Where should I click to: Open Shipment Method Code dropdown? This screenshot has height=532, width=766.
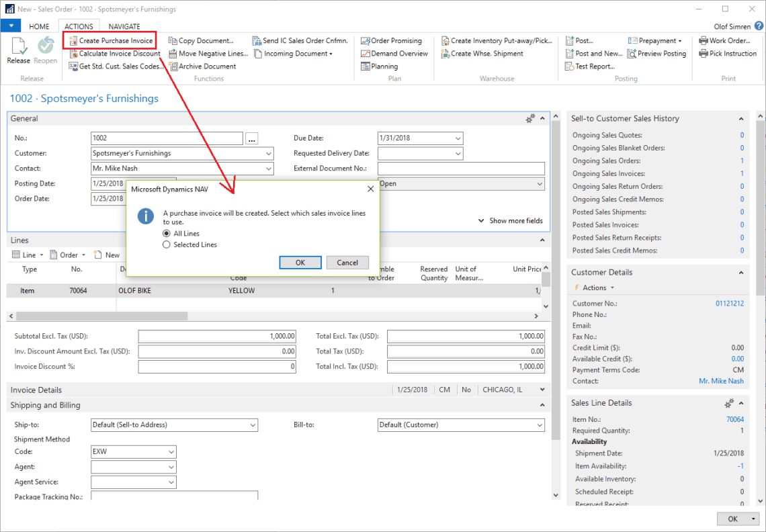tap(171, 452)
